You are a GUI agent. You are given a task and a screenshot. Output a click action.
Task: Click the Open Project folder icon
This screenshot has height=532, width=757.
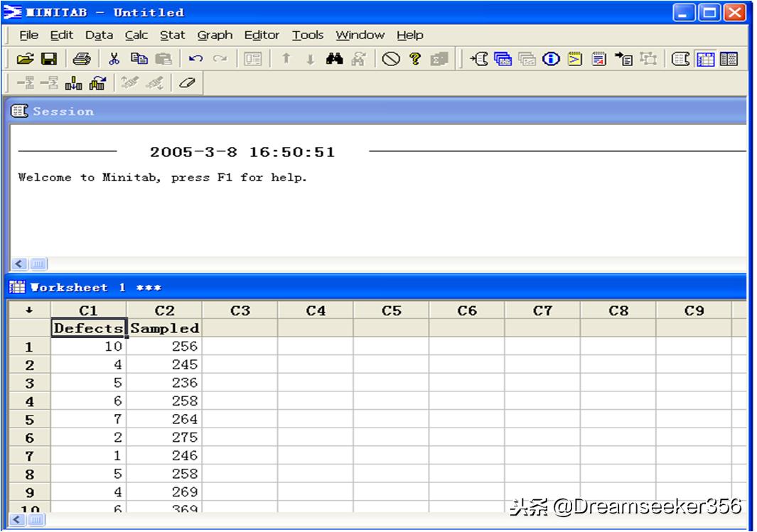(25, 59)
